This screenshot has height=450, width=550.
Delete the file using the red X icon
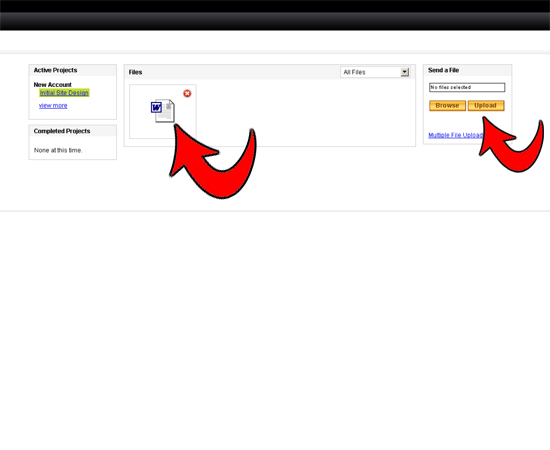[187, 93]
